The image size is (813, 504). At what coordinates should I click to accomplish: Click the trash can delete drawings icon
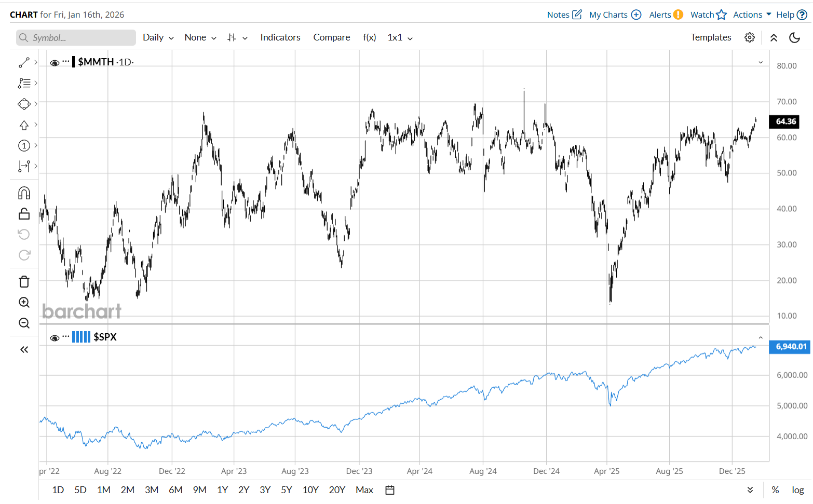tap(24, 282)
